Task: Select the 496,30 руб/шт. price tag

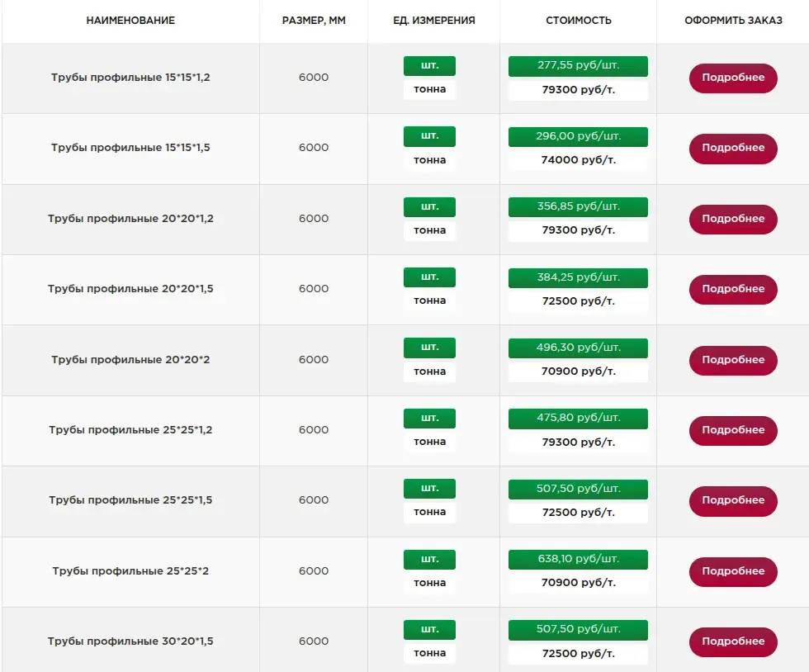Action: tap(578, 348)
